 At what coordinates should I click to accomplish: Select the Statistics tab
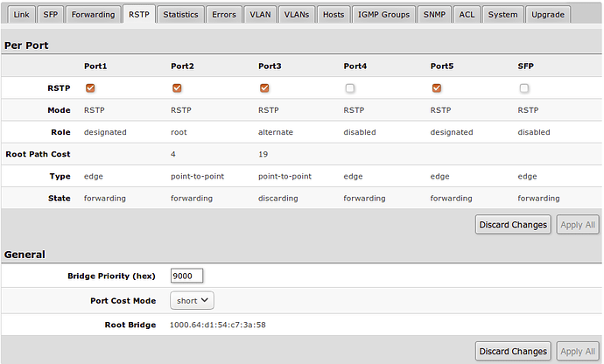180,15
